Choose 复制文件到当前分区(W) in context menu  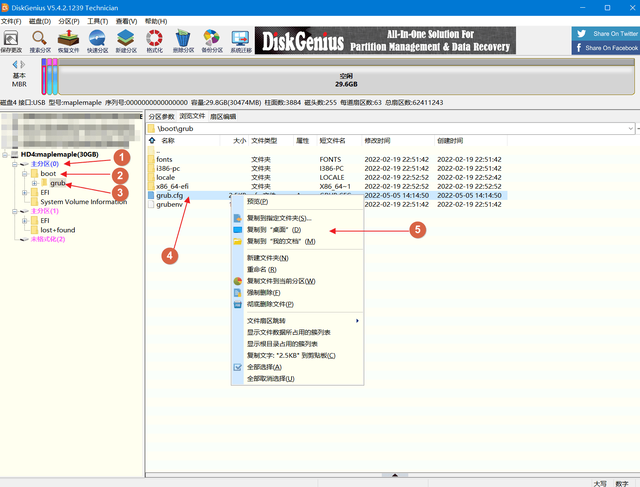tap(297, 281)
